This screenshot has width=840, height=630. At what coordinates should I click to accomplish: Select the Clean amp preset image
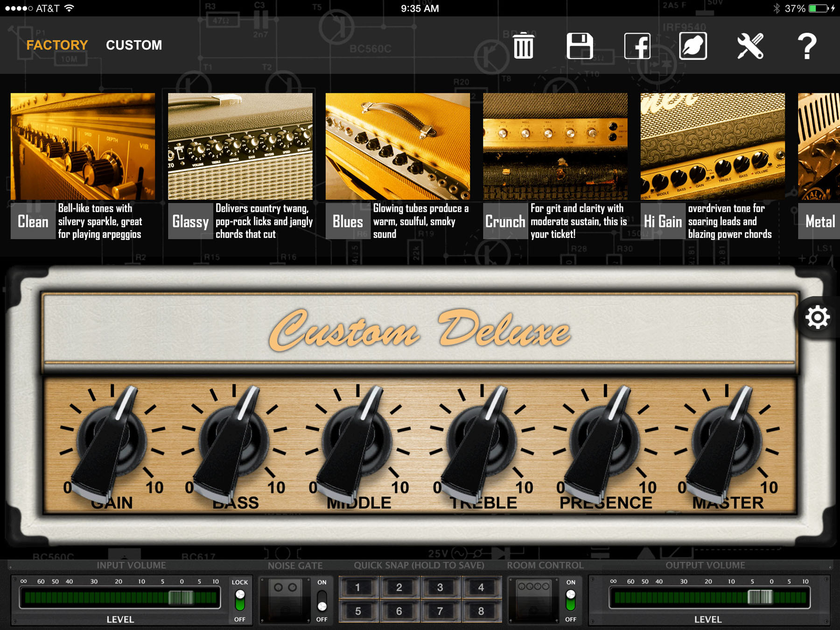(x=83, y=146)
